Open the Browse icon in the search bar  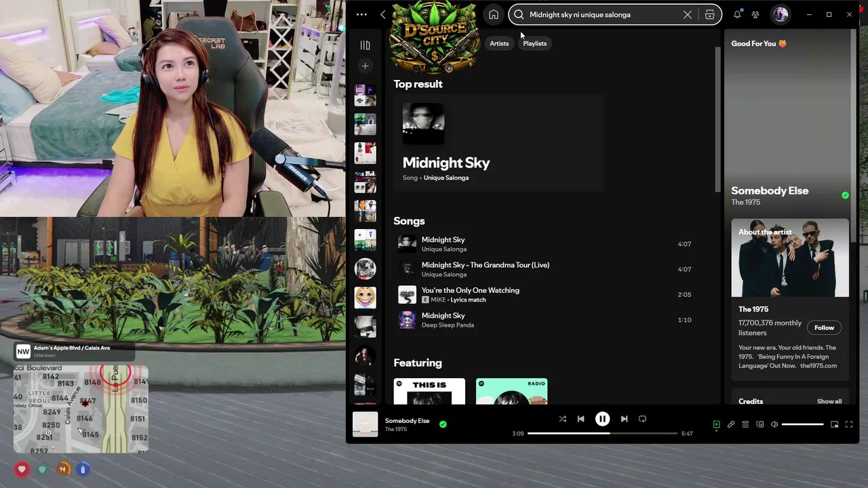tap(709, 14)
